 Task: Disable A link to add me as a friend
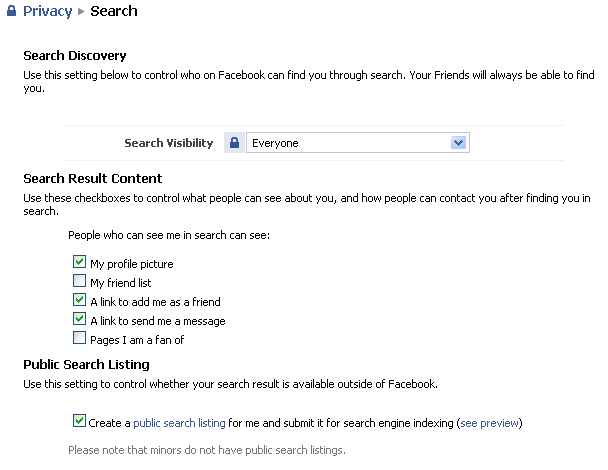[79, 300]
